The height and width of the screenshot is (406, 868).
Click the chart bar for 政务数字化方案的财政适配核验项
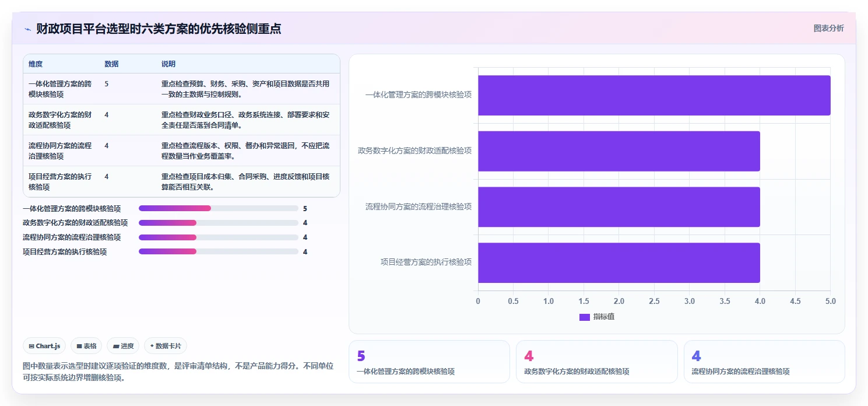pos(619,151)
